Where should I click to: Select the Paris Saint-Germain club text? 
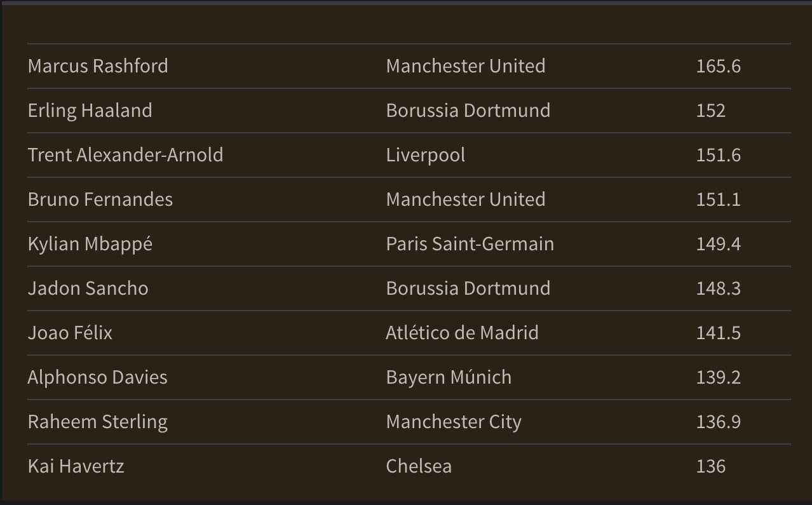[470, 244]
